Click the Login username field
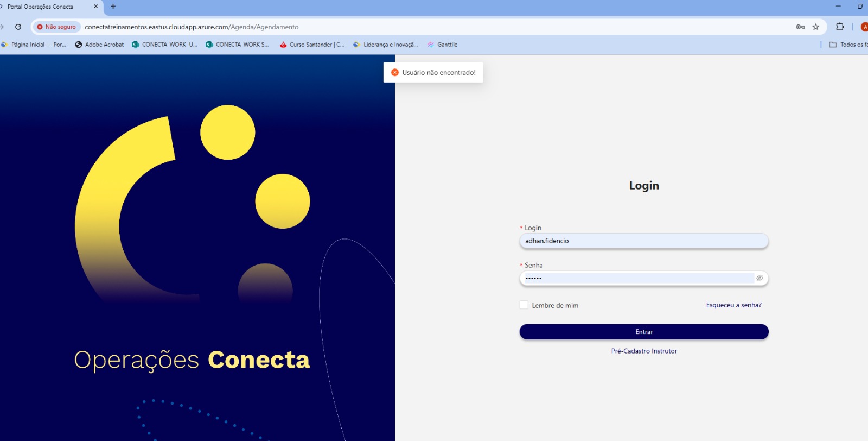Screen dimensions: 868x441 [x=643, y=241]
